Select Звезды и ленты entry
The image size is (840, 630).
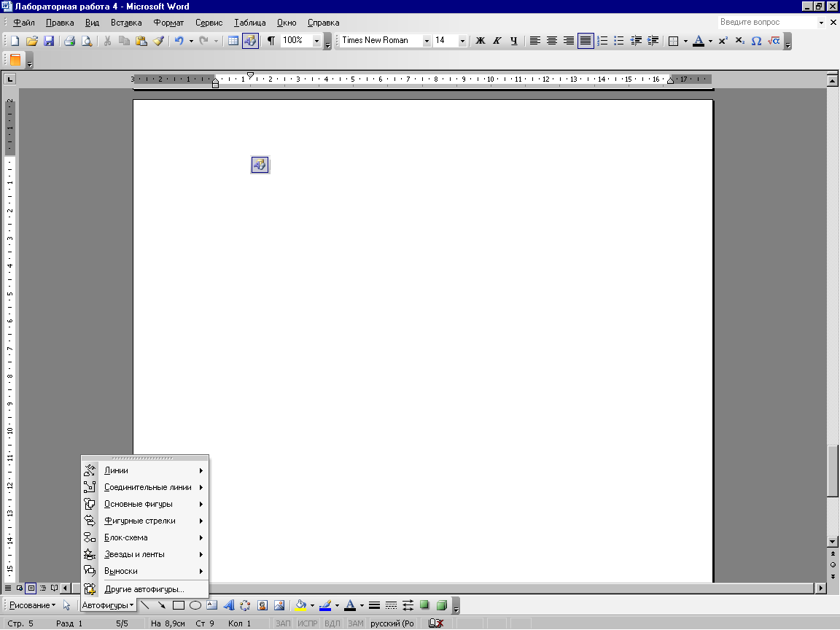[x=144, y=554]
